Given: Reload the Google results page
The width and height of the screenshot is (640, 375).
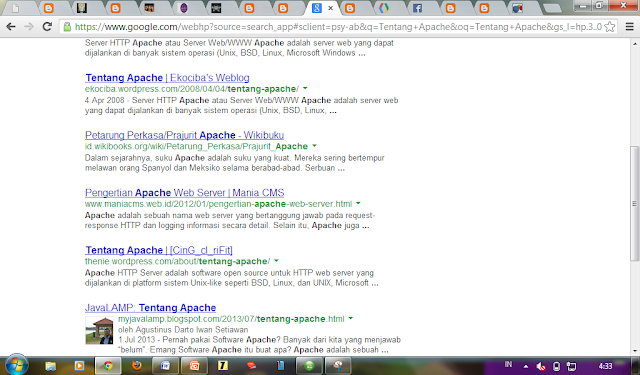Looking at the screenshot, I should pyautogui.click(x=47, y=27).
